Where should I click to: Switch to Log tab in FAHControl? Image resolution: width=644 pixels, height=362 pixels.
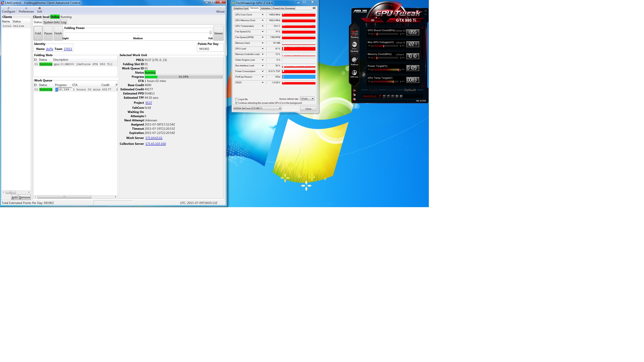pos(64,22)
